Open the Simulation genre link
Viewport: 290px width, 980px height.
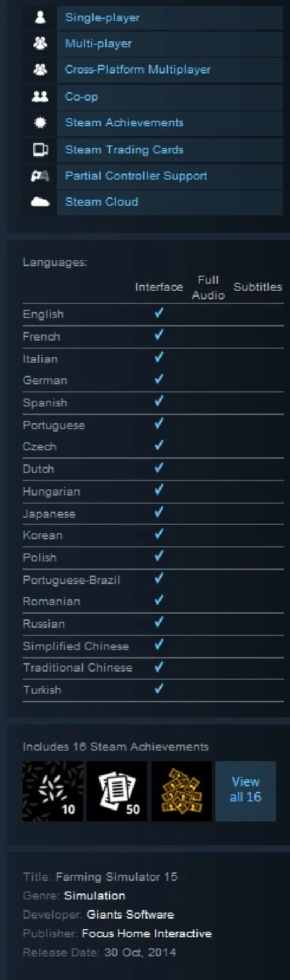[95, 895]
